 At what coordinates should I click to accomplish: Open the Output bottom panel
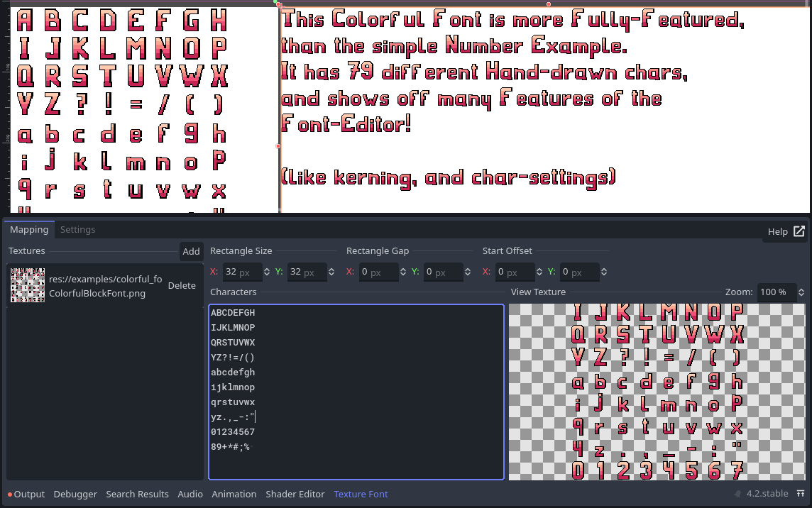pos(29,494)
